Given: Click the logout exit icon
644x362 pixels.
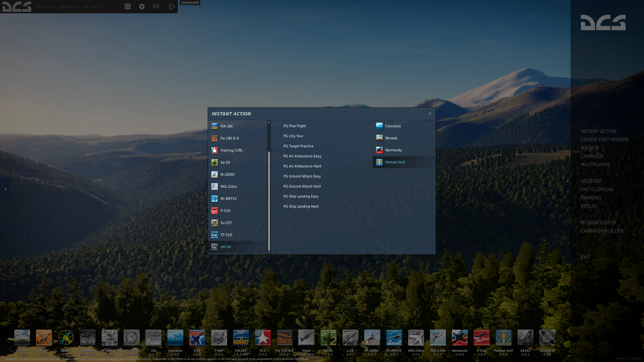Looking at the screenshot, I should (172, 7).
